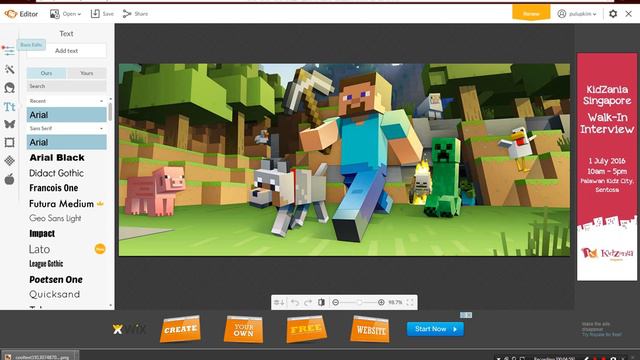Redo the last action
Viewport: 640px width, 360px height.
click(308, 302)
